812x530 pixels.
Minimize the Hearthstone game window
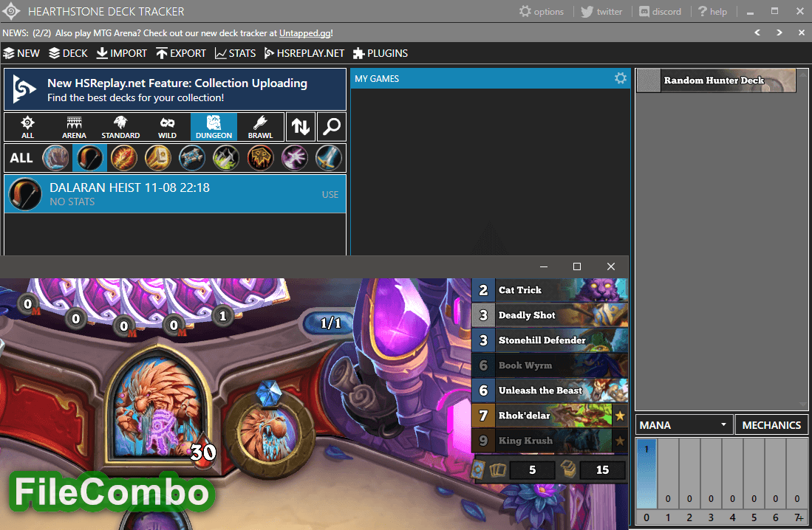point(543,266)
